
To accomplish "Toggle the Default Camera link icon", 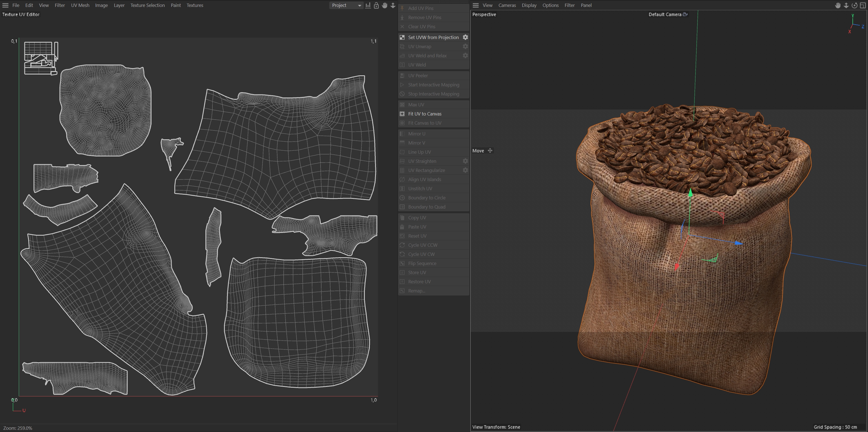I will coord(685,14).
